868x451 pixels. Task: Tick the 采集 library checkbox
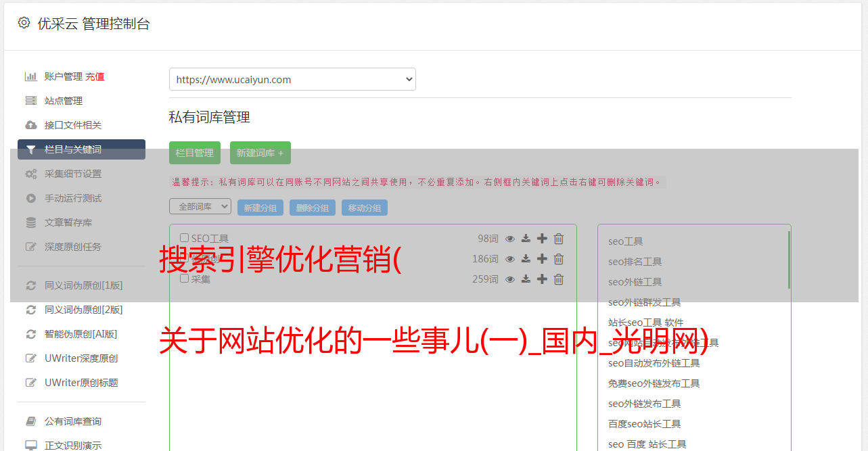pos(184,279)
